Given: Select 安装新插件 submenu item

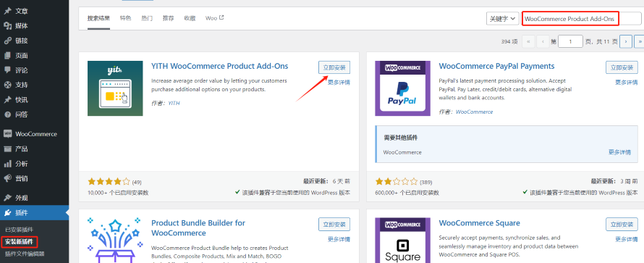Looking at the screenshot, I should tap(20, 242).
